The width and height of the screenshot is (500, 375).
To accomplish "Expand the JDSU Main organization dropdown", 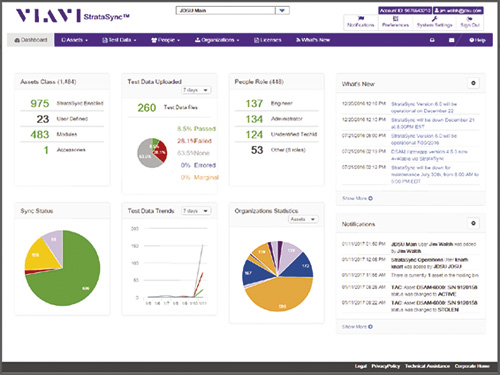I will tap(282, 11).
